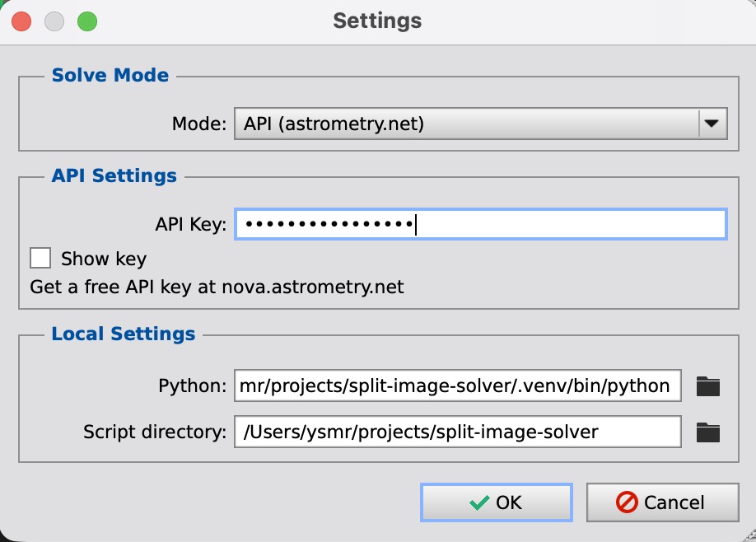Screen dimensions: 756x542
Task: Click the API Settings group heading
Action: (x=114, y=175)
